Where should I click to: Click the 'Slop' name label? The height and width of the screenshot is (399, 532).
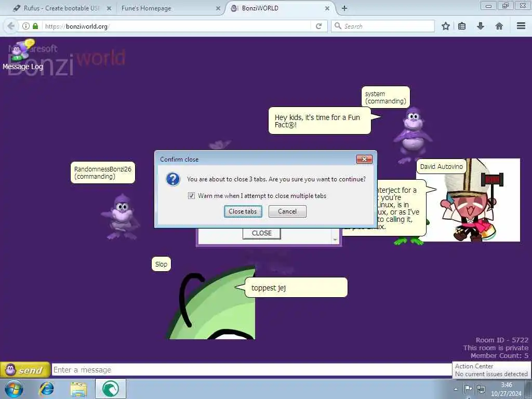click(x=161, y=264)
